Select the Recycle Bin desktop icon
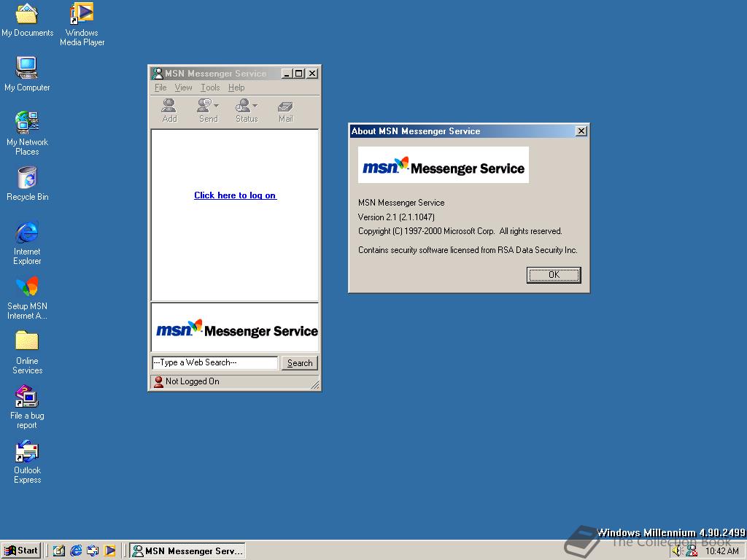This screenshot has width=747, height=560. click(27, 184)
